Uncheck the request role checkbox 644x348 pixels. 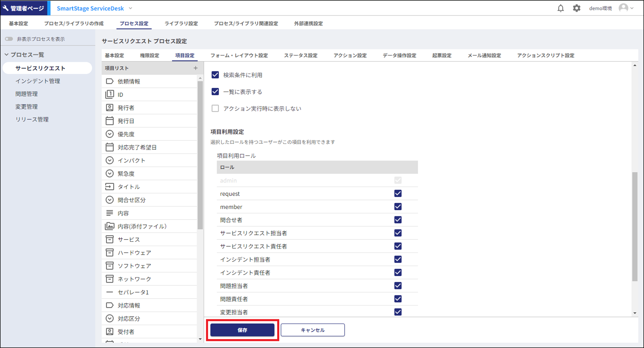point(398,193)
